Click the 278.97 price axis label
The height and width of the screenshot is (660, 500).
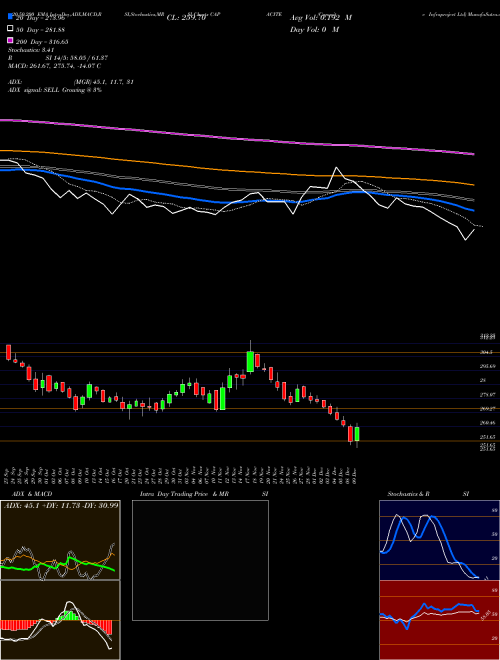(x=487, y=394)
